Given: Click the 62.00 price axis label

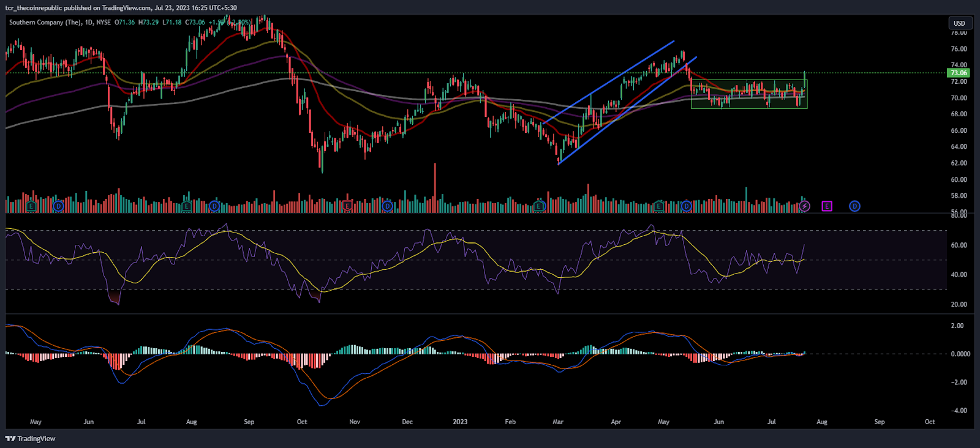Looking at the screenshot, I should coord(959,163).
